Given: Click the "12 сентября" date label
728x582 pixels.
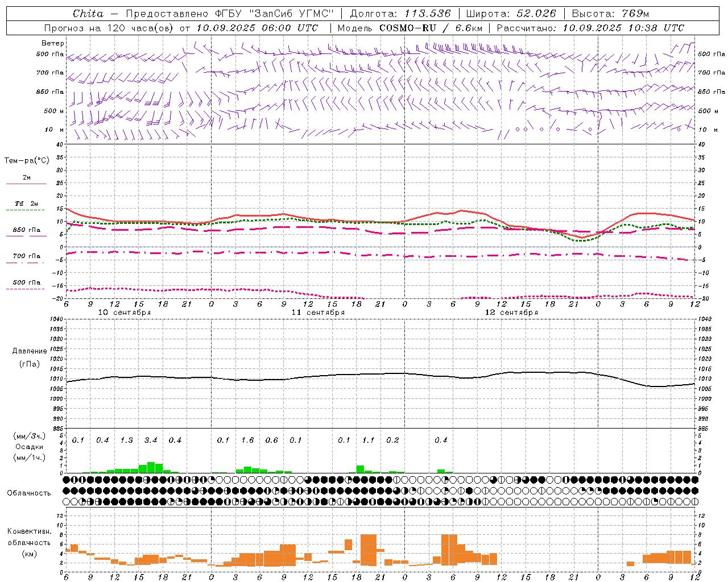Looking at the screenshot, I should click(511, 313).
